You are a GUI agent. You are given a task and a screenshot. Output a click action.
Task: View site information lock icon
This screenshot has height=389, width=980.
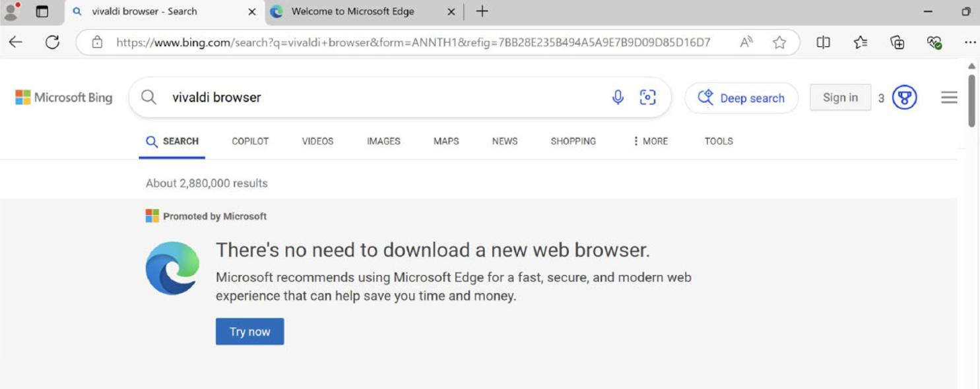[x=97, y=42]
